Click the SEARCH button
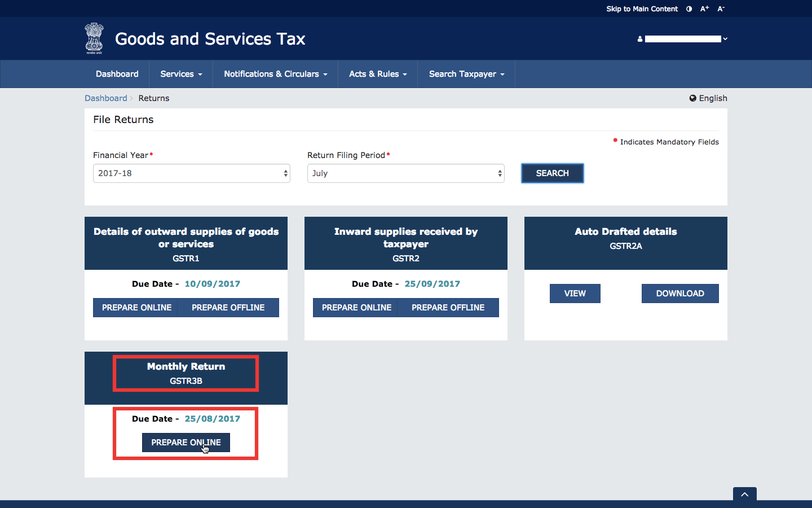Image resolution: width=812 pixels, height=508 pixels. (x=552, y=173)
